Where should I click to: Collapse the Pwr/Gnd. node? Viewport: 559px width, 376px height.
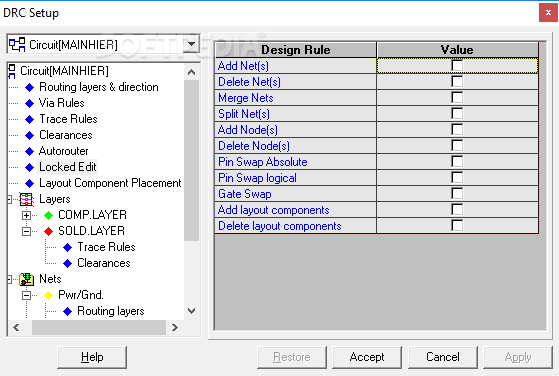pyautogui.click(x=26, y=295)
